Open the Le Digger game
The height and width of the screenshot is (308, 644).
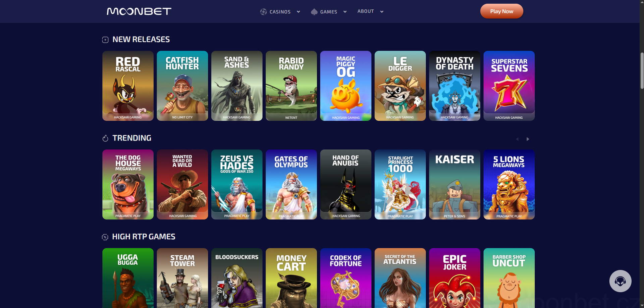pyautogui.click(x=400, y=86)
